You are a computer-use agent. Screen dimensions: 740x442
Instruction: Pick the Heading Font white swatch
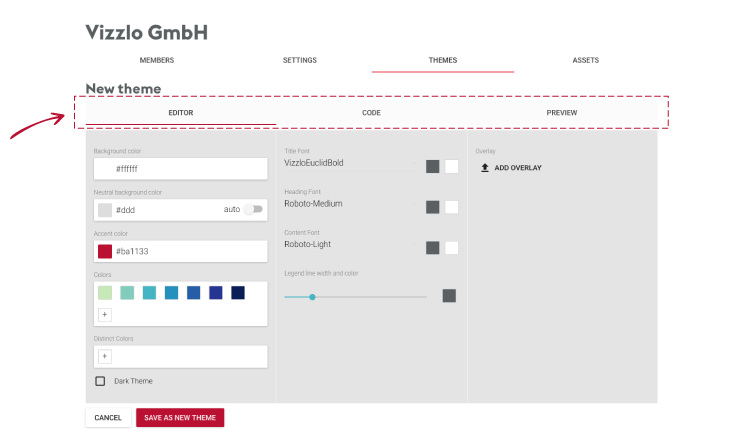click(x=452, y=207)
